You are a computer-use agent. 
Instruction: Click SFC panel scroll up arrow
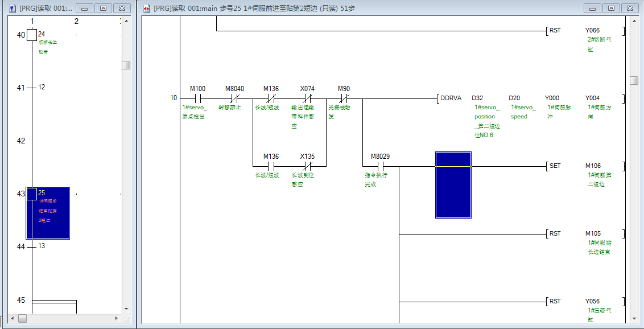pyautogui.click(x=126, y=21)
